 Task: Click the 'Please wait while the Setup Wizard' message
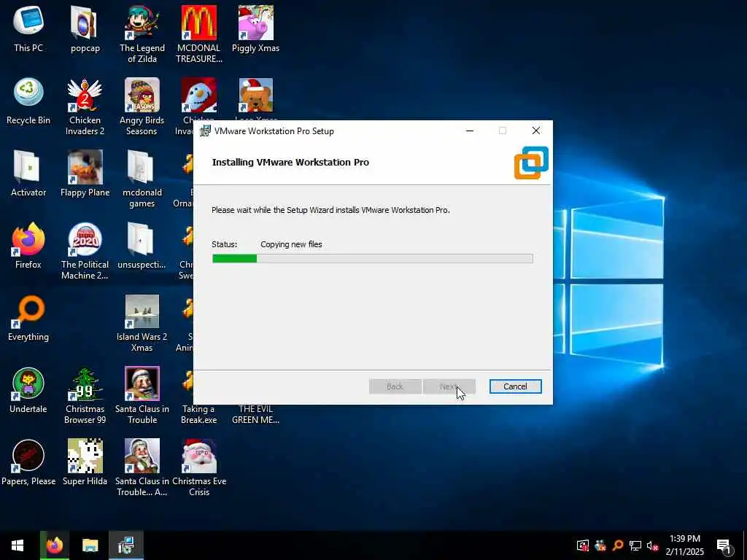330,210
